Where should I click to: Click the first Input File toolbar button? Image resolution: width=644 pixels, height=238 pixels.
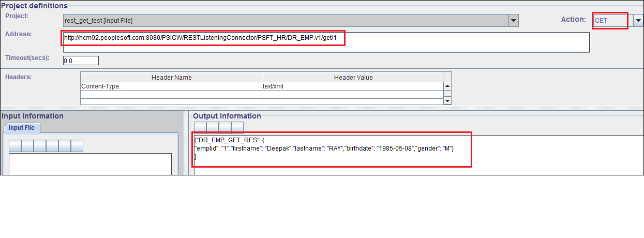15,146
